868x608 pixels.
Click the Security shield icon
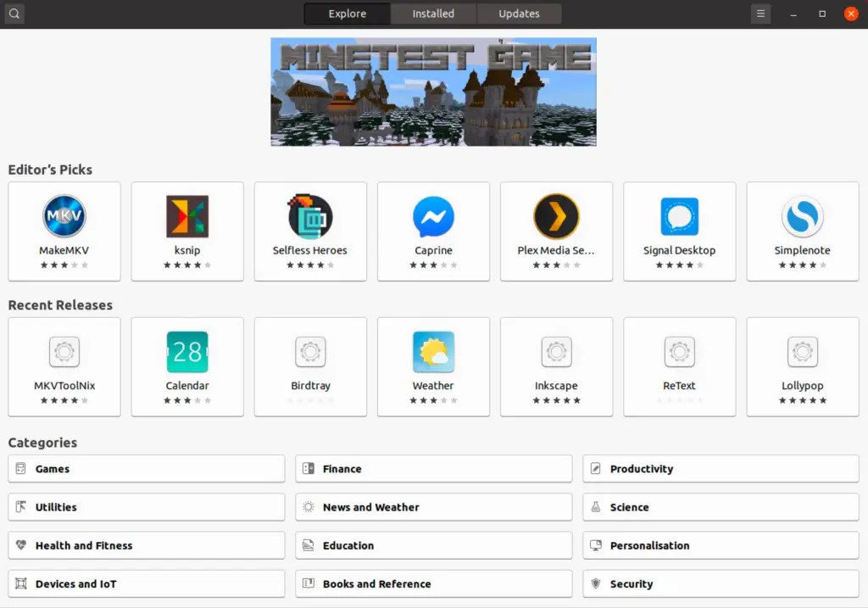click(x=596, y=583)
